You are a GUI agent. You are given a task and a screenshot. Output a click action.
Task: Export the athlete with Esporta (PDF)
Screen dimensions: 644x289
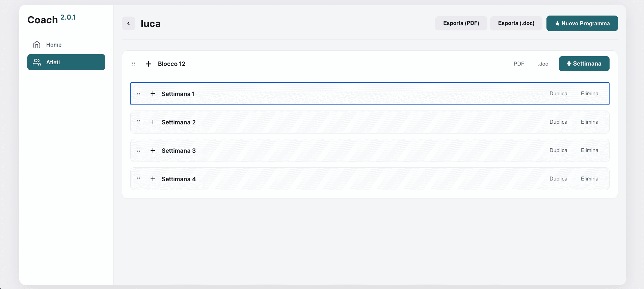461,23
